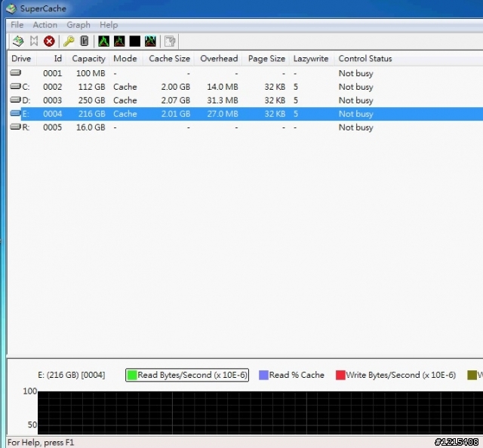Click the drive icon of the 100 MB volume

coord(15,72)
